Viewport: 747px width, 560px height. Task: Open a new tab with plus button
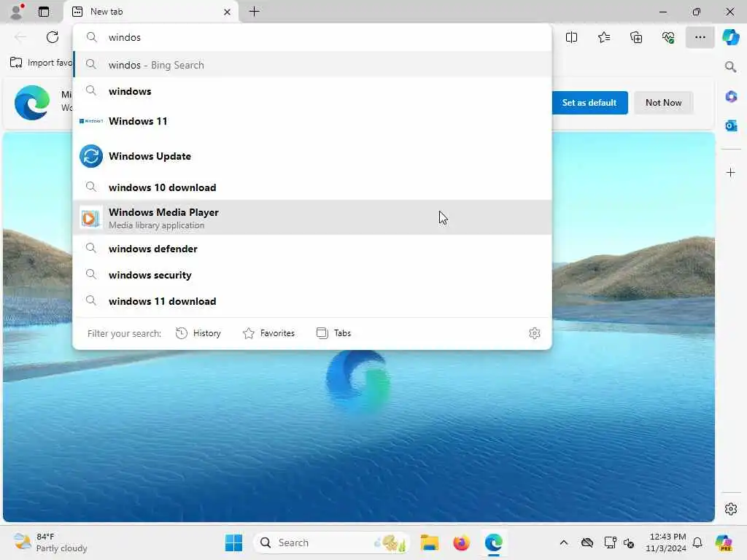click(x=255, y=12)
